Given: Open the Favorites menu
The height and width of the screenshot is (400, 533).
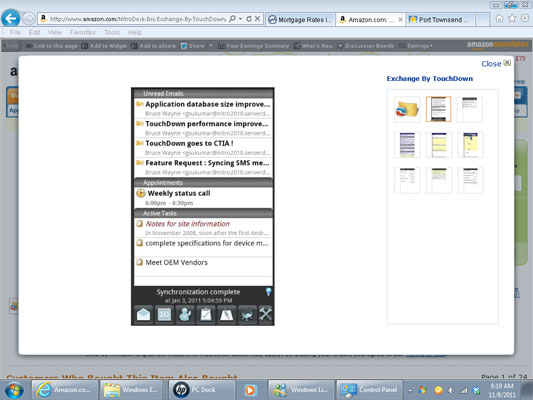Looking at the screenshot, I should click(x=83, y=32).
